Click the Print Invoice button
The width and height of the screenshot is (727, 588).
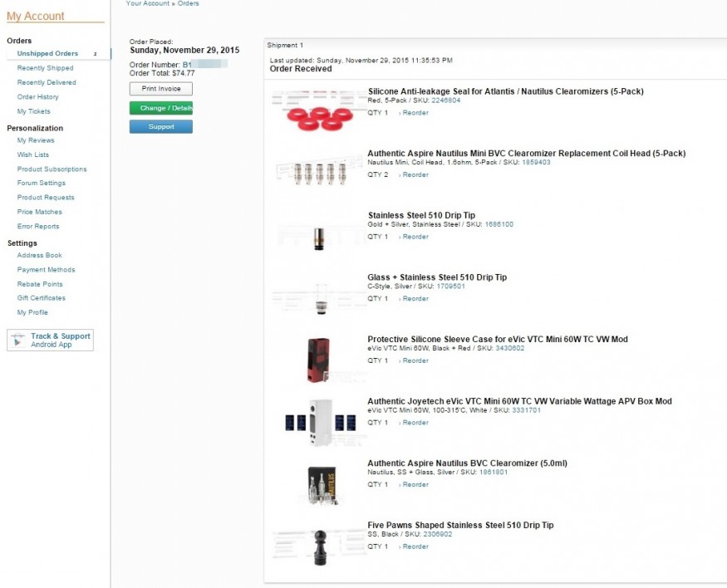(161, 89)
